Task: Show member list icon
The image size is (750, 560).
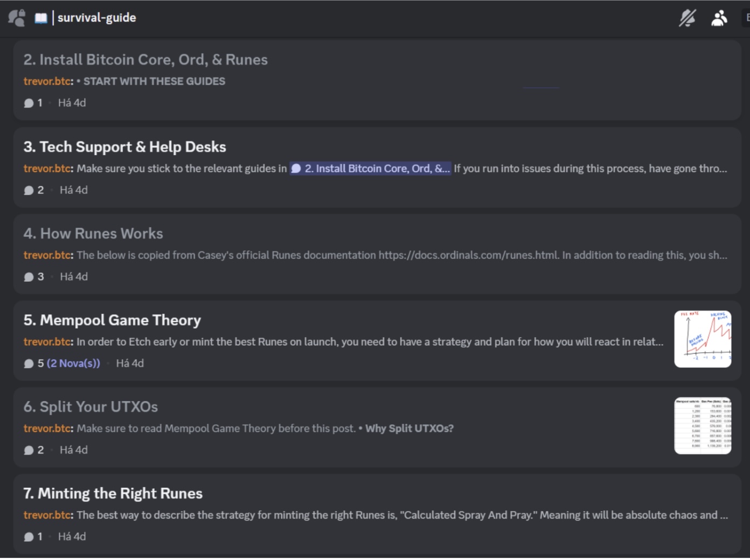Action: coord(719,18)
